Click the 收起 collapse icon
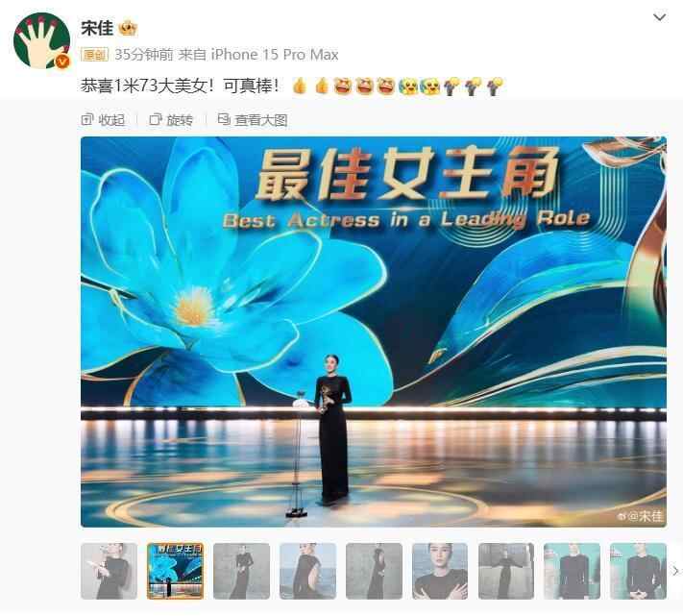 [87, 119]
